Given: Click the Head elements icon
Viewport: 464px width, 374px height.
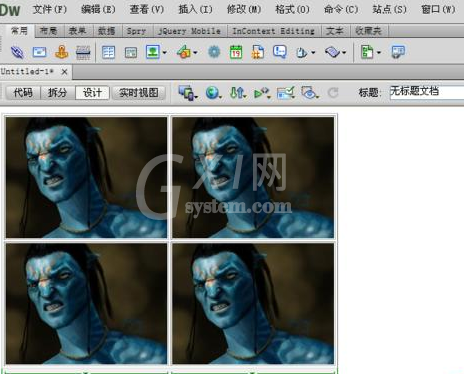Looking at the screenshot, I should [302, 53].
